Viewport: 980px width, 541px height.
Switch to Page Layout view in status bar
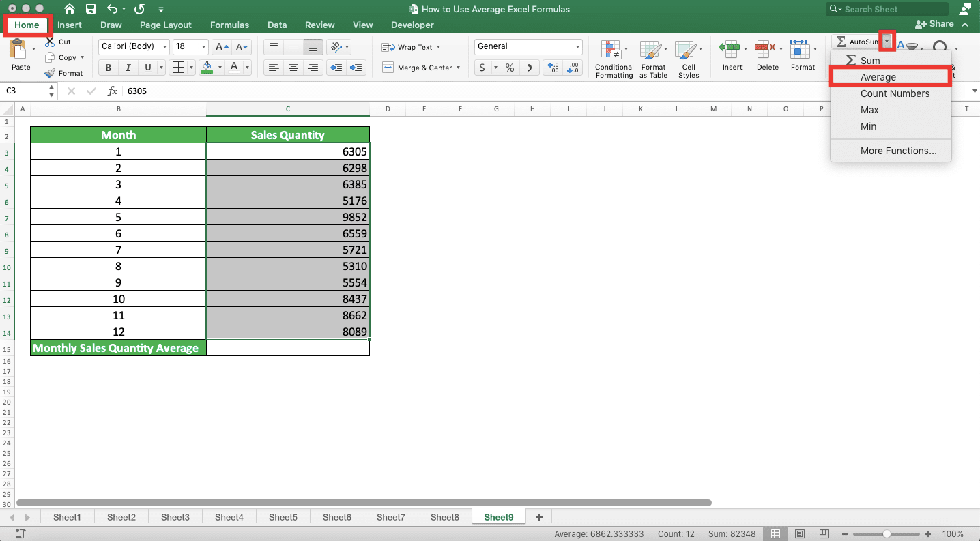[x=800, y=533]
